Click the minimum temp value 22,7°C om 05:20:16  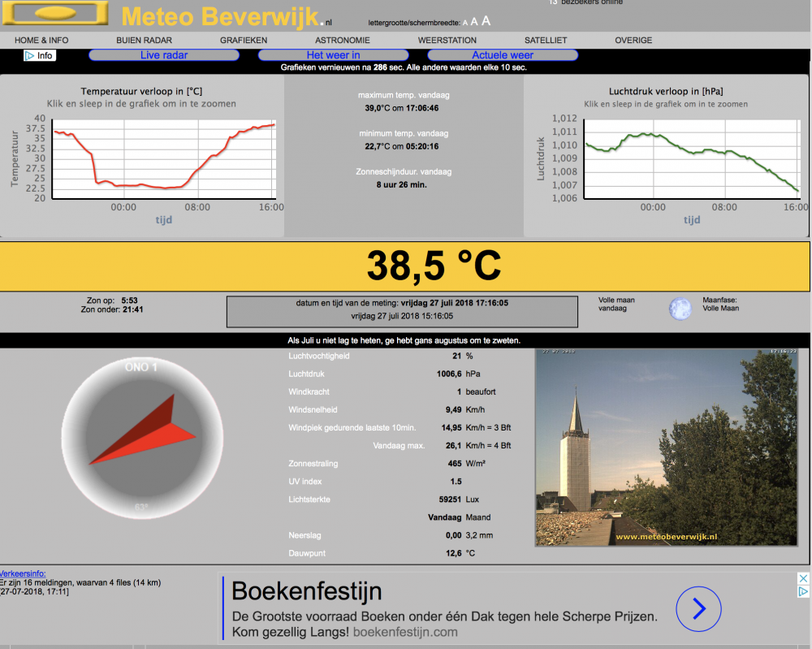click(402, 146)
